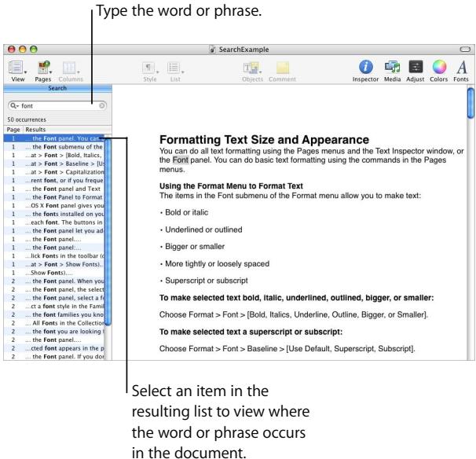Click bullet text Bigger or smaller
The image size is (476, 459).
tap(195, 246)
